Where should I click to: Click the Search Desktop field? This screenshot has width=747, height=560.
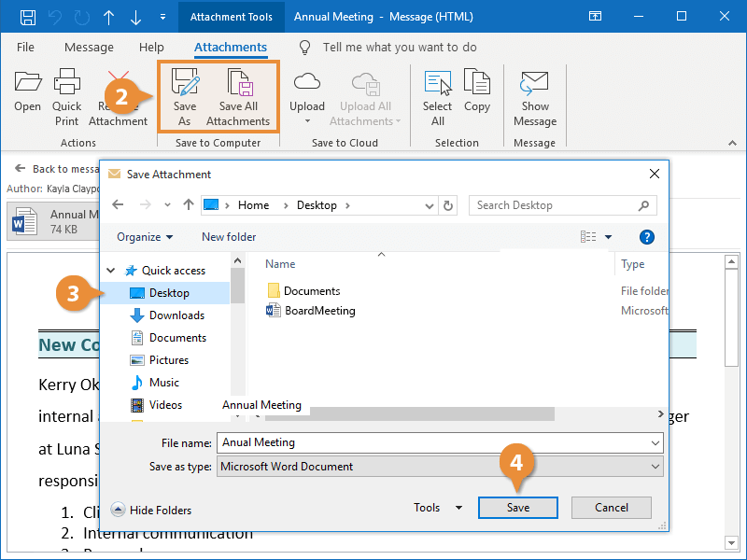pyautogui.click(x=563, y=205)
